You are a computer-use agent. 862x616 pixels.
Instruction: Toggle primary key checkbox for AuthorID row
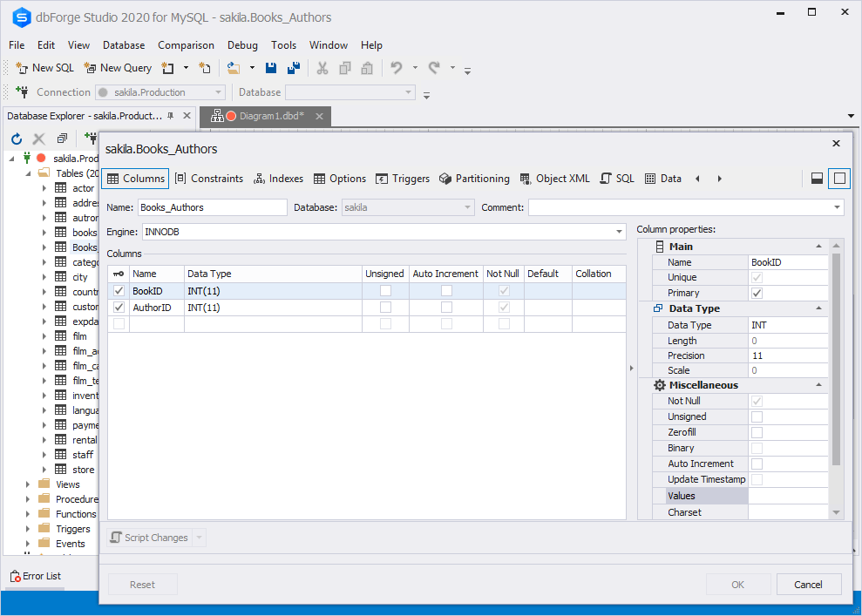(x=119, y=308)
